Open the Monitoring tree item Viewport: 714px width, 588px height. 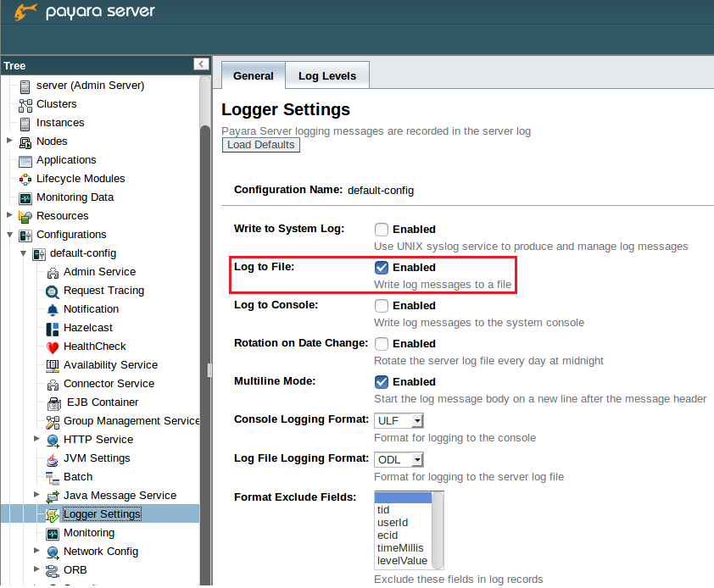coord(89,533)
